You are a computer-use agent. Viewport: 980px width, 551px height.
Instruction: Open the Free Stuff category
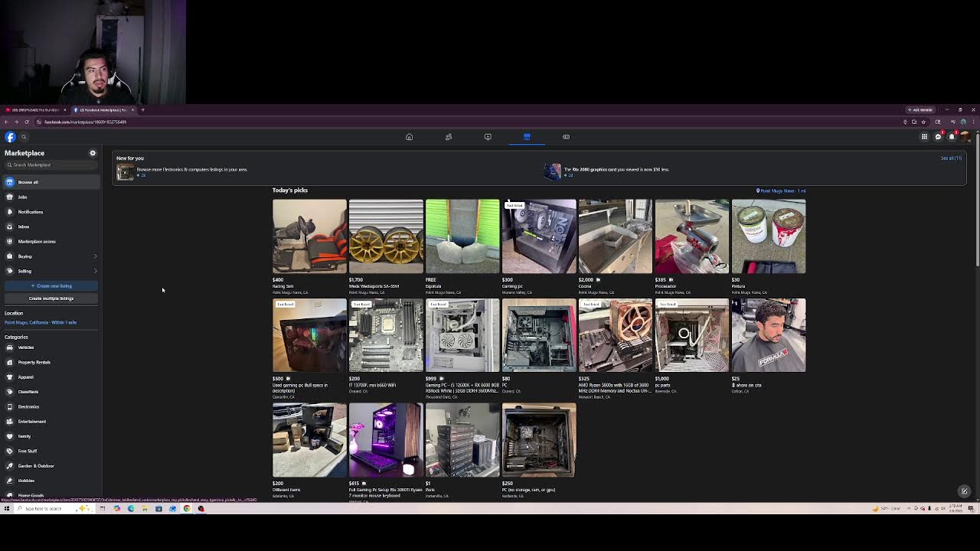coord(51,451)
